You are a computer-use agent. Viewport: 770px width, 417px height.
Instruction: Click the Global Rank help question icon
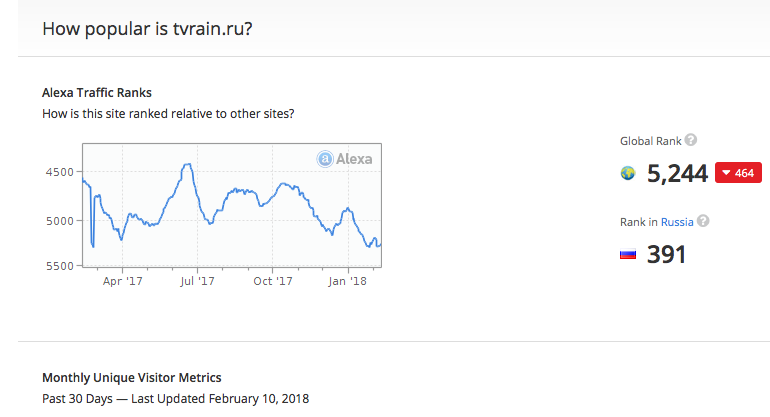click(x=690, y=140)
